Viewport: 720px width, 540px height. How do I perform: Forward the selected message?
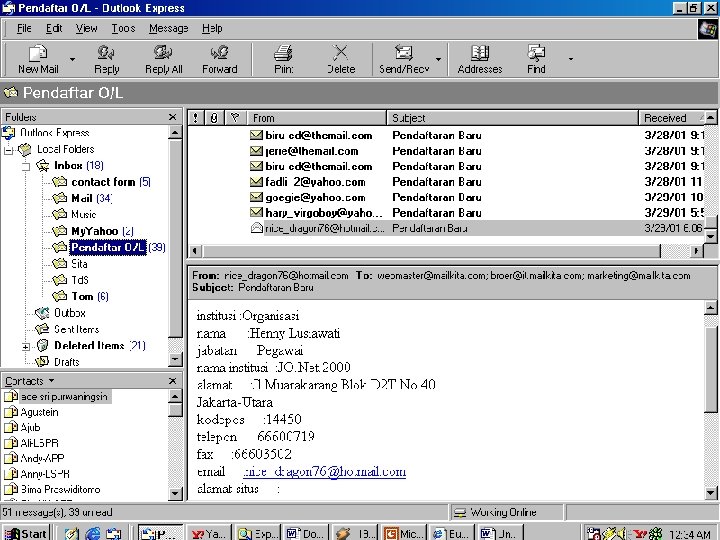coord(219,58)
